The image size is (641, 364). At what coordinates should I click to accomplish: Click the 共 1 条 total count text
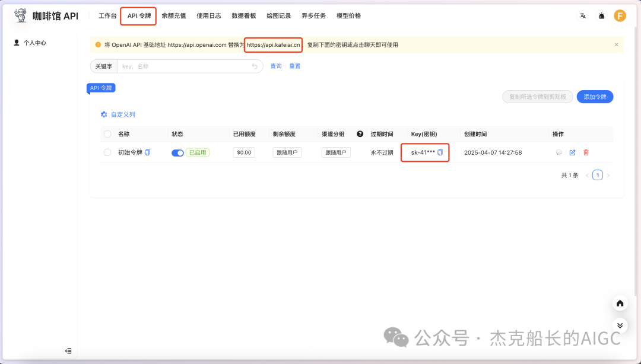pos(569,175)
